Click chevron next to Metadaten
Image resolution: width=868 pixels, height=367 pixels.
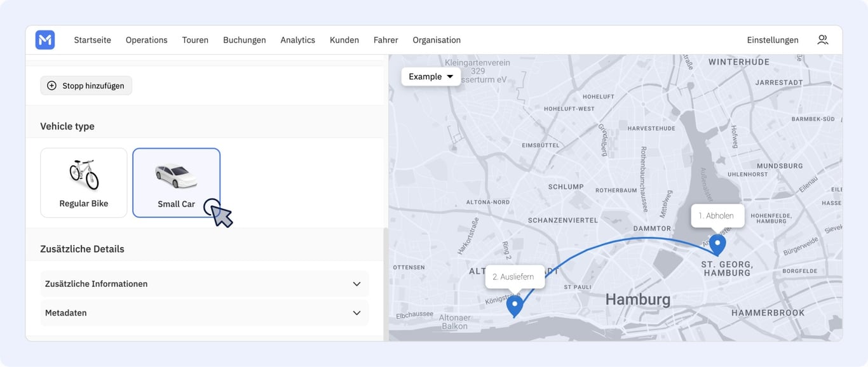click(x=356, y=313)
